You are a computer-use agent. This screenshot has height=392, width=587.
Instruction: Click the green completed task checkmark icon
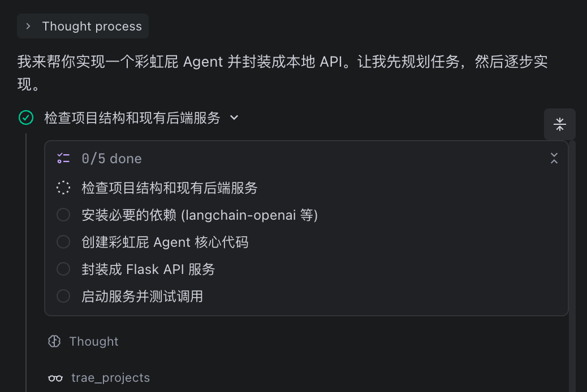[x=26, y=117]
